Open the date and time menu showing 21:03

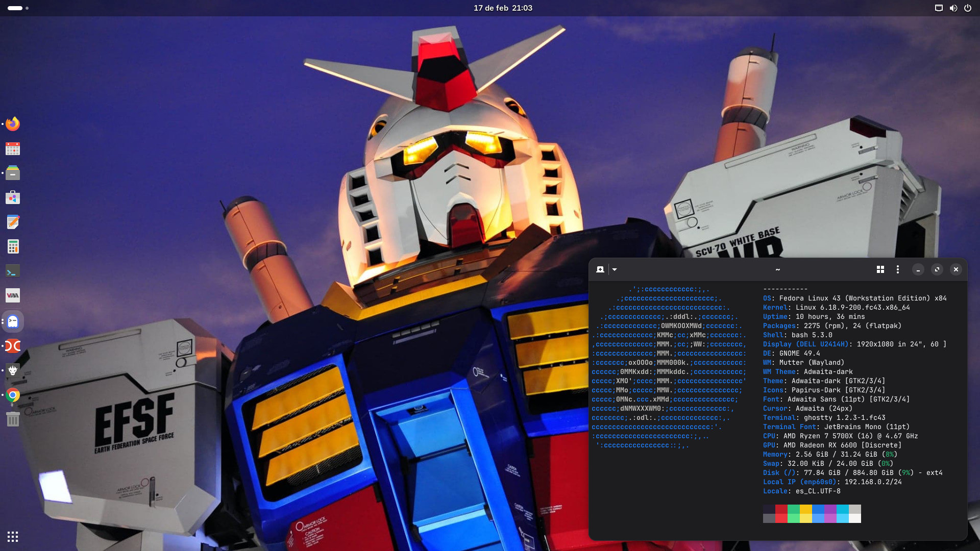coord(503,8)
